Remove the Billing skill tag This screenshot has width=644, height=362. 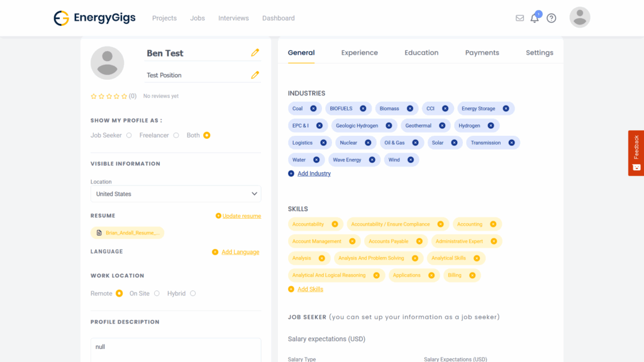472,275
